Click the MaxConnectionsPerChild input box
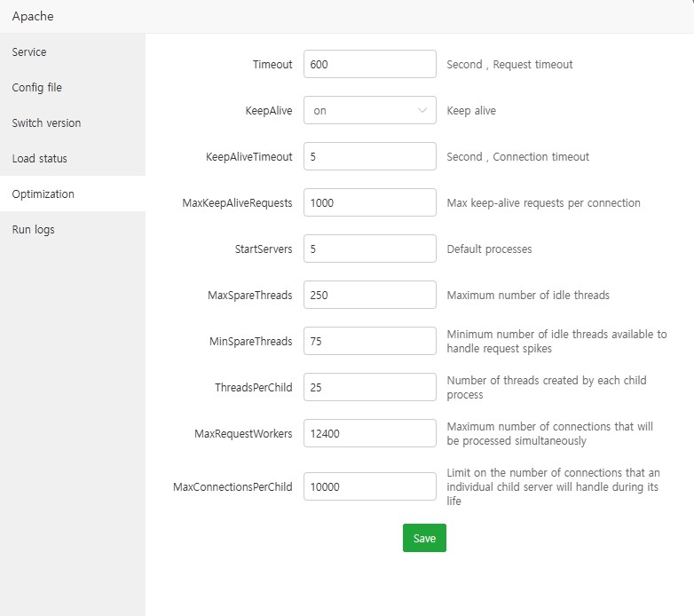The image size is (694, 616). coord(369,487)
